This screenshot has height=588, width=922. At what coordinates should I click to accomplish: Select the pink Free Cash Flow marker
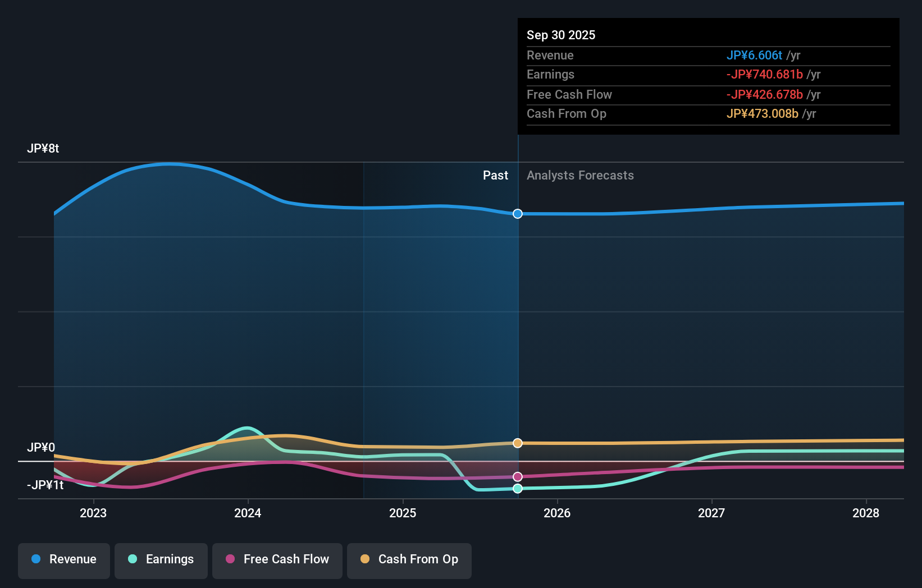[517, 476]
